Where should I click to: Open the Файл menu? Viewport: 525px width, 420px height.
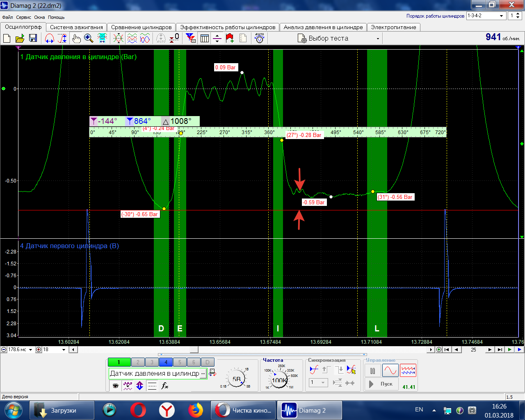(x=7, y=17)
